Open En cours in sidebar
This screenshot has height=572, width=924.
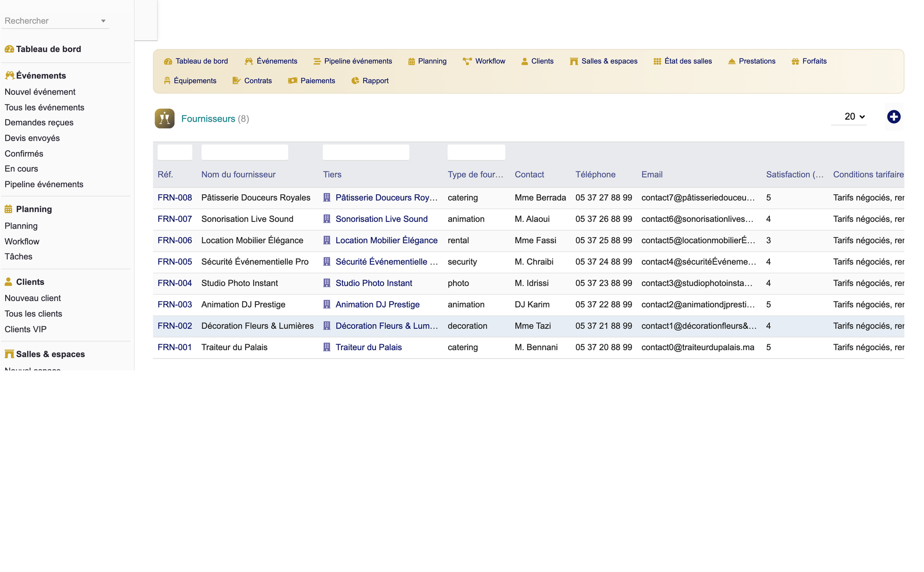21,169
